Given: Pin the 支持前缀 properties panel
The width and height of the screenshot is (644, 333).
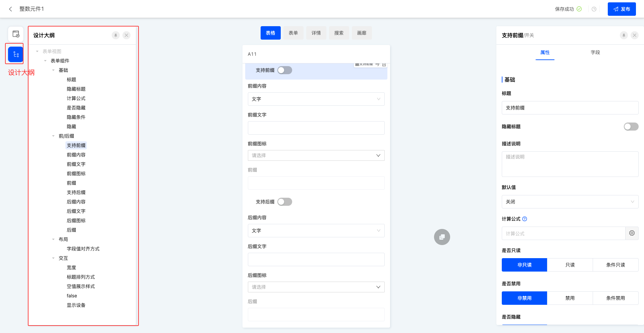Looking at the screenshot, I should (624, 35).
